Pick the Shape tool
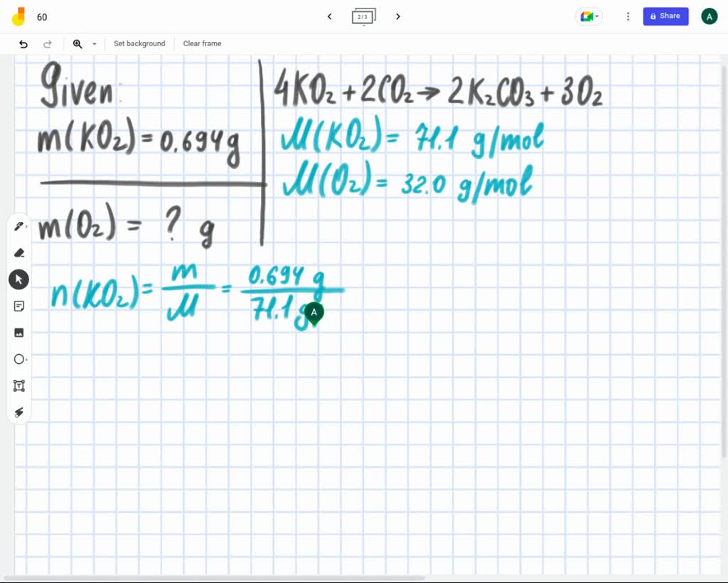Viewport: 728px width, 583px height. (19, 359)
